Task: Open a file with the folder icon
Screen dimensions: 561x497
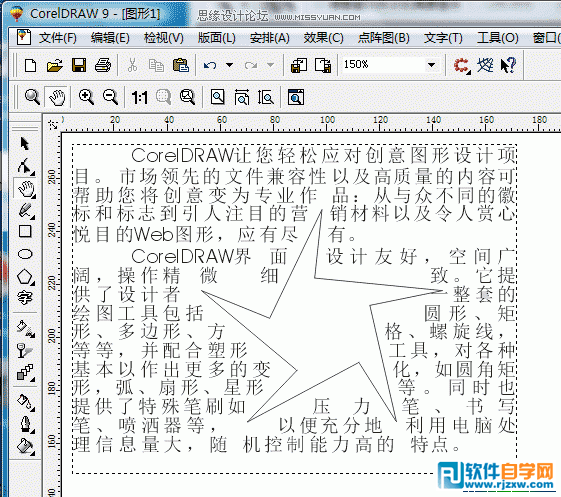Action: [55, 65]
